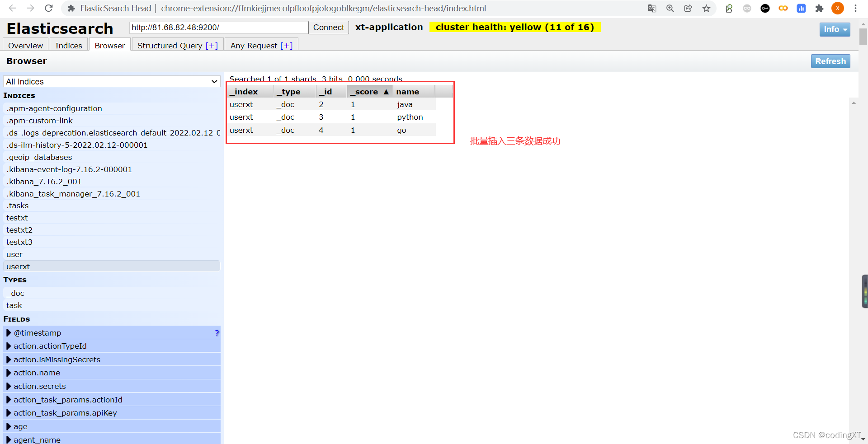Select the testxt3 index
This screenshot has height=444, width=868.
[x=112, y=242]
